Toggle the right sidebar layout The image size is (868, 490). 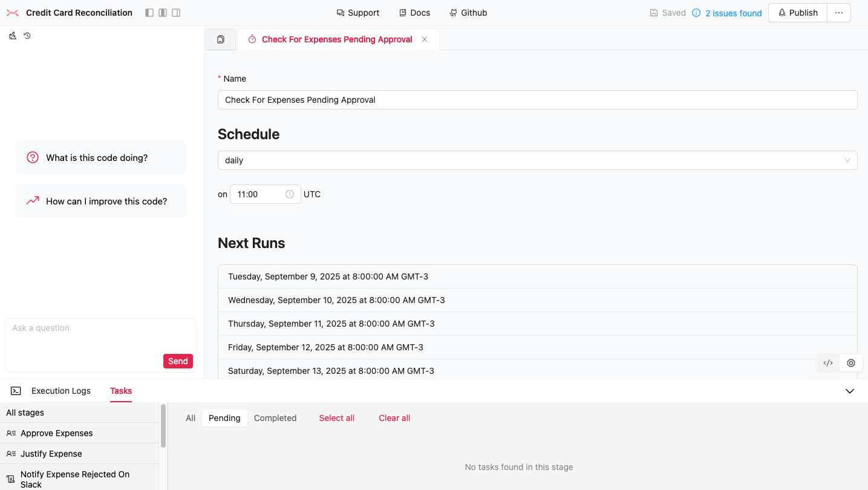click(x=176, y=13)
